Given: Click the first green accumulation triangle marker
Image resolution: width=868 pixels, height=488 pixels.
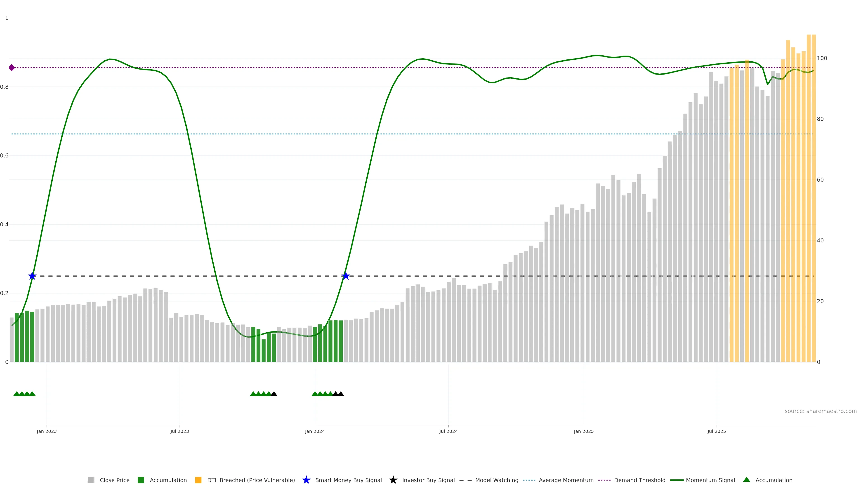Looking at the screenshot, I should pos(17,394).
